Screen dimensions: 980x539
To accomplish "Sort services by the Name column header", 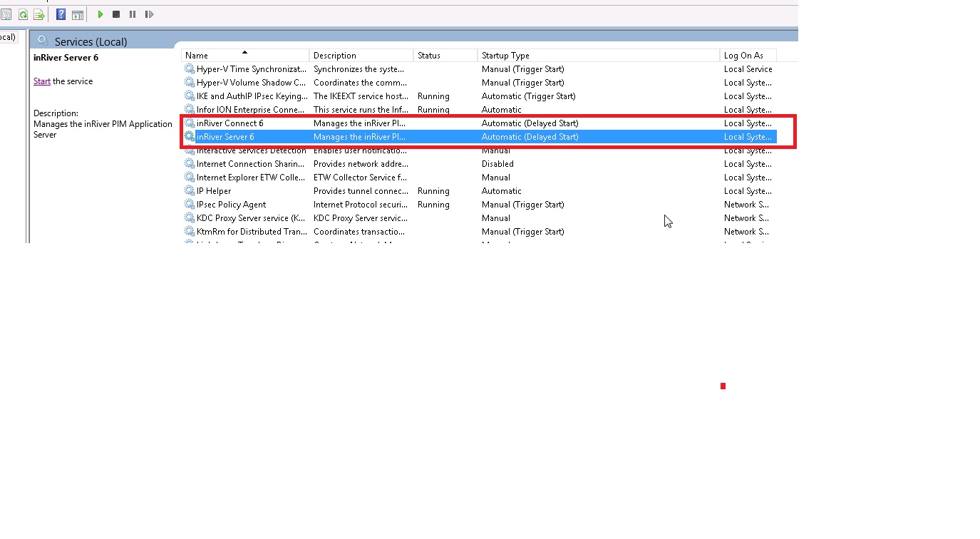I will 214,56.
